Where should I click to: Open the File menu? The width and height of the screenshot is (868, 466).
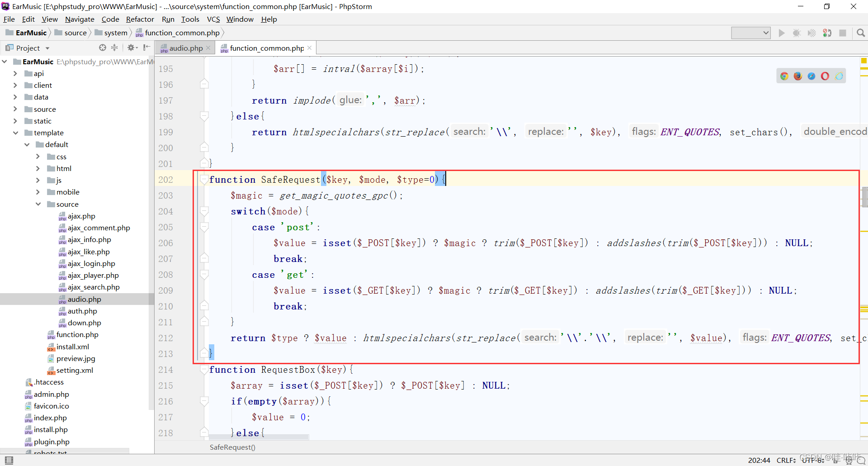click(x=9, y=19)
